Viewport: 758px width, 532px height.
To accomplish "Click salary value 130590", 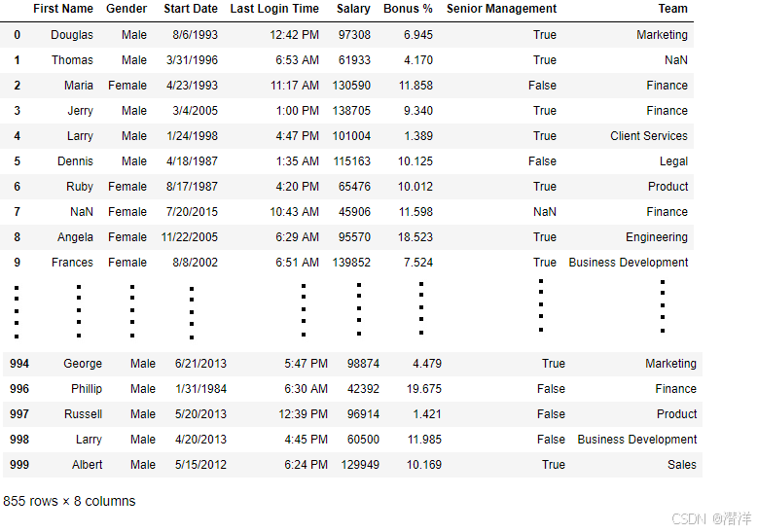I will coord(351,86).
